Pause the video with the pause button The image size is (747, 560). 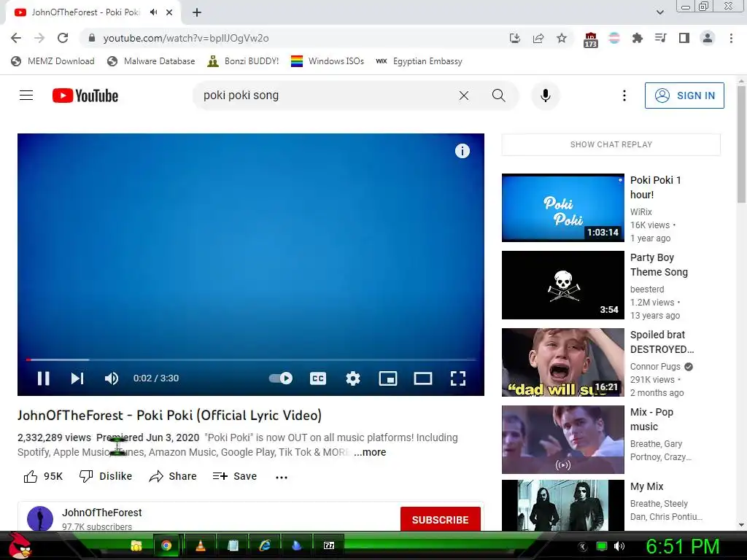[x=43, y=378]
